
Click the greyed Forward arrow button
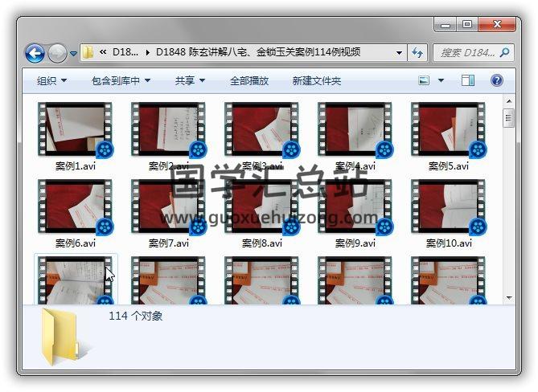(x=57, y=54)
